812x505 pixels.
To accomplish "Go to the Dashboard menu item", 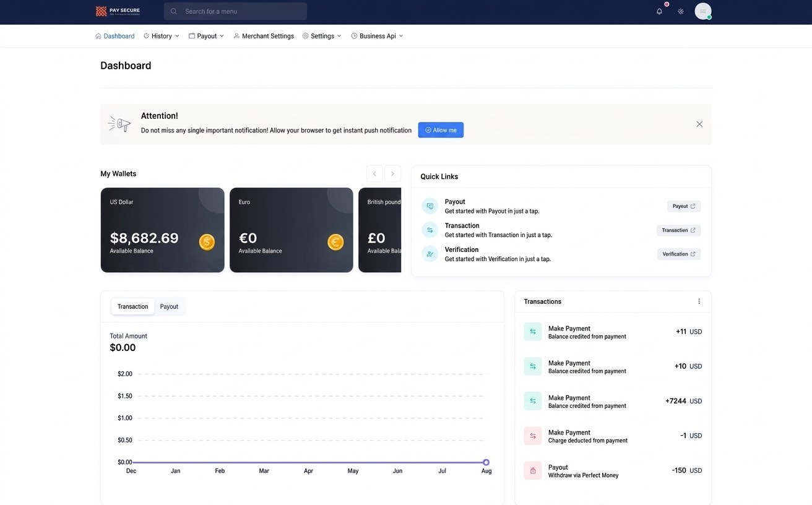I will tap(115, 36).
